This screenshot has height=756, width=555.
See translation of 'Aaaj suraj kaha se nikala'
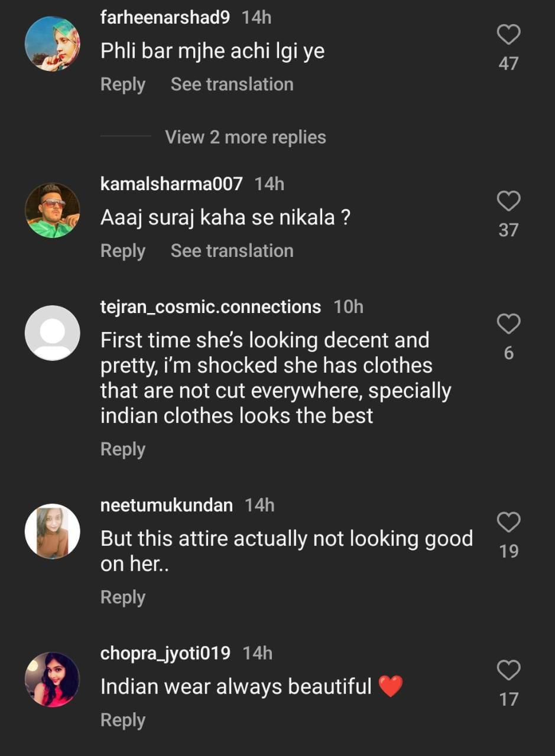pos(232,251)
